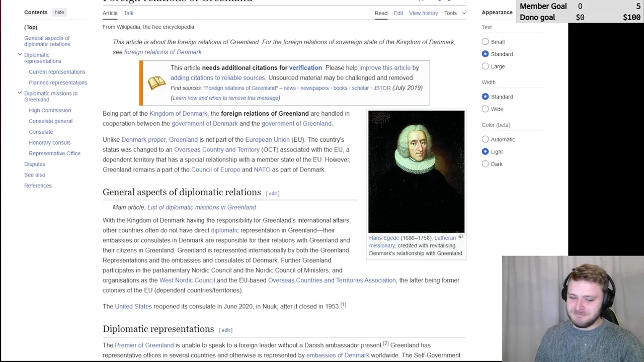Select Wide width option

(x=485, y=109)
